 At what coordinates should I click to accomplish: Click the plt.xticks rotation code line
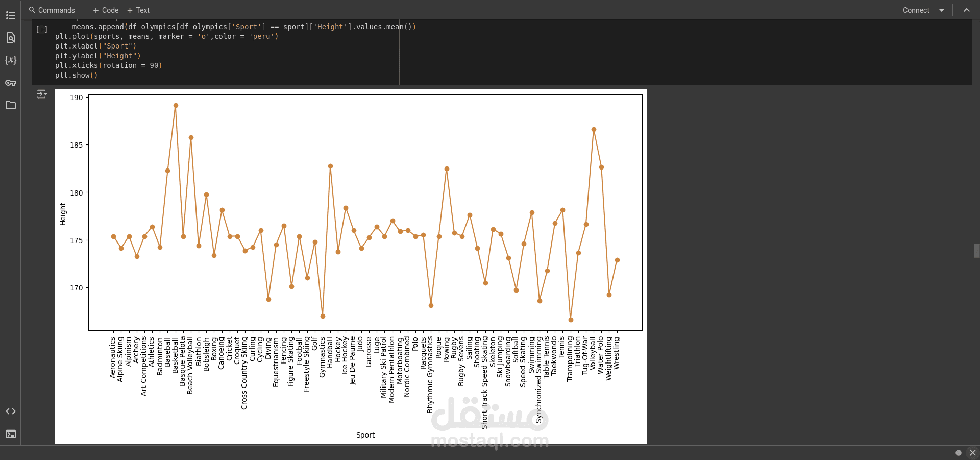click(x=109, y=65)
